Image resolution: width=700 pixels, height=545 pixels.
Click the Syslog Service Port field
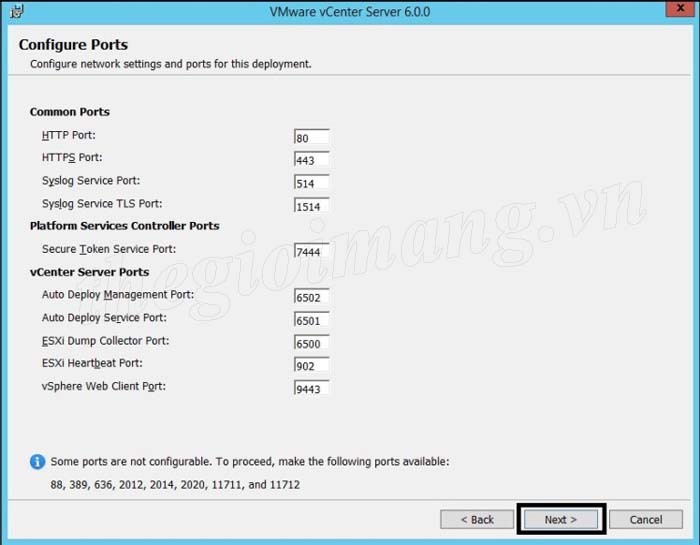312,183
